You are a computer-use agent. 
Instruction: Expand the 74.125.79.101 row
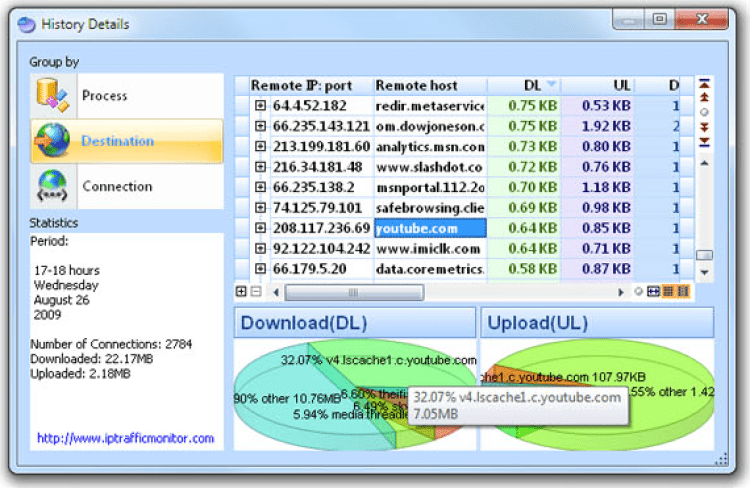(x=260, y=208)
